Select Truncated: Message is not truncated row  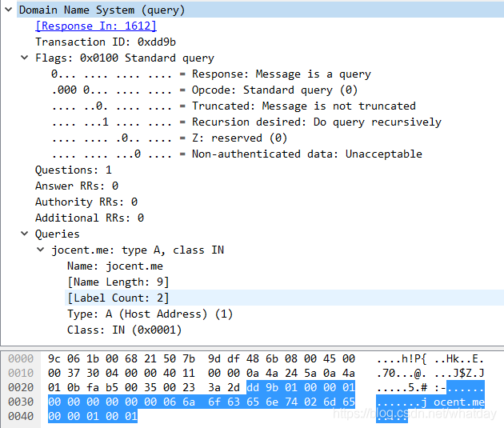click(x=234, y=106)
